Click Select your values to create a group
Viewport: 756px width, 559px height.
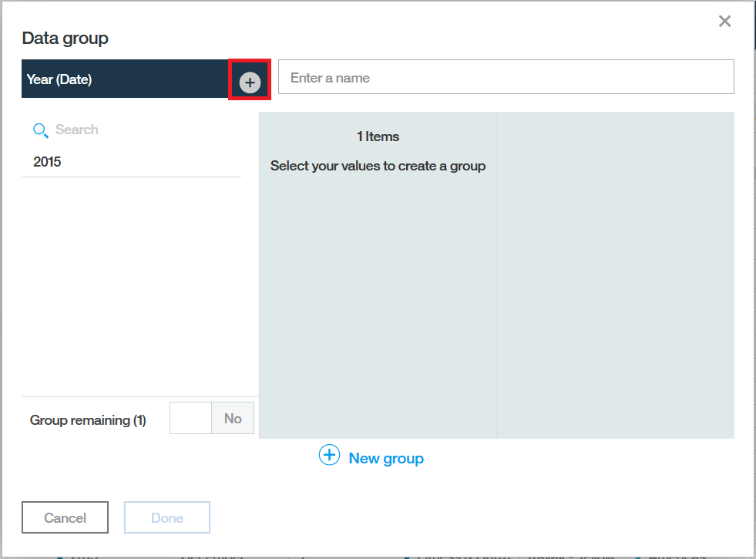(x=378, y=166)
